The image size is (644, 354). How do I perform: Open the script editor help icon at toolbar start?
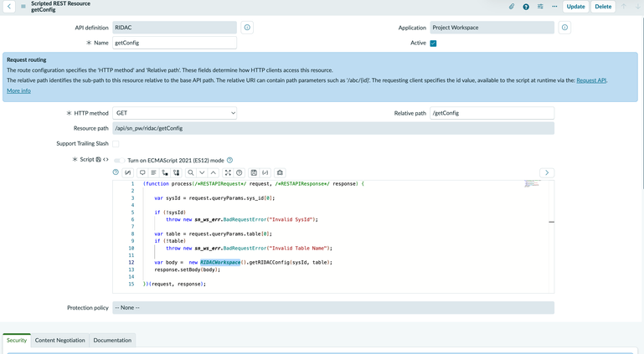116,172
